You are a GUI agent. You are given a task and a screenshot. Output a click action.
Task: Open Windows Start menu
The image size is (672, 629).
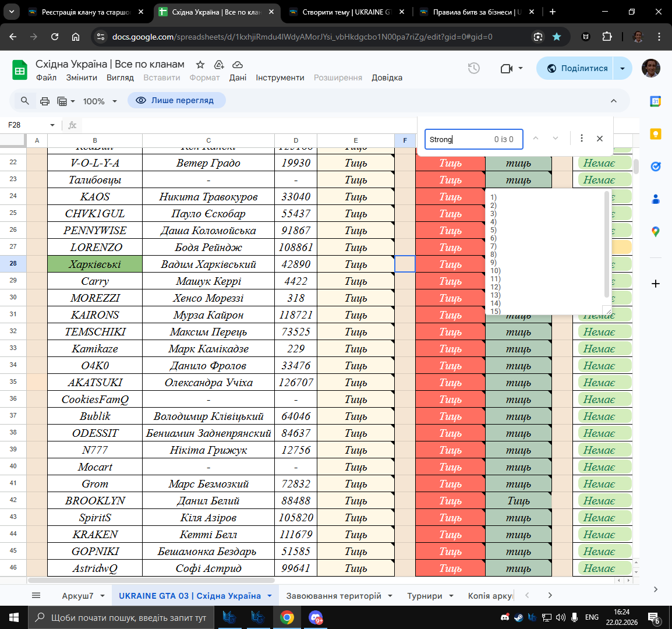click(x=14, y=617)
